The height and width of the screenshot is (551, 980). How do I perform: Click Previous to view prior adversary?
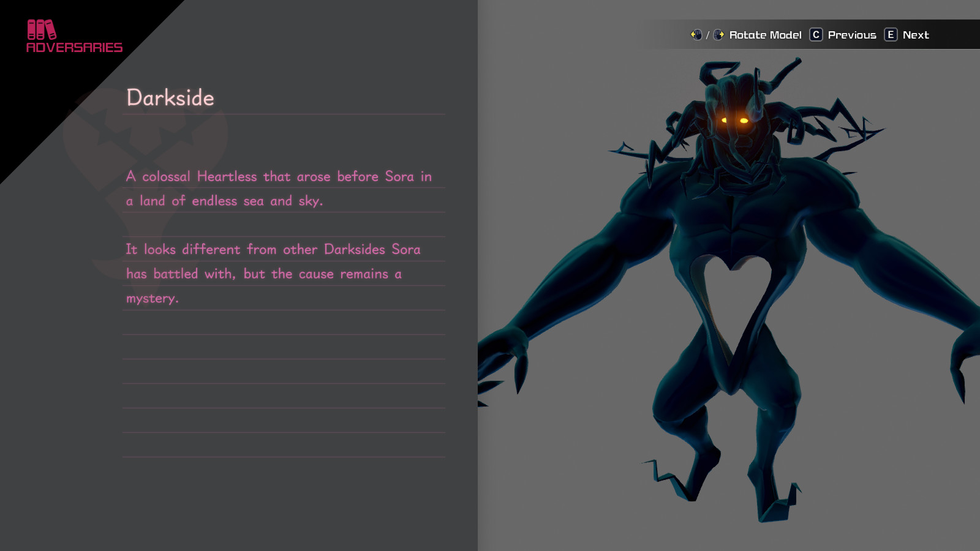pyautogui.click(x=851, y=35)
